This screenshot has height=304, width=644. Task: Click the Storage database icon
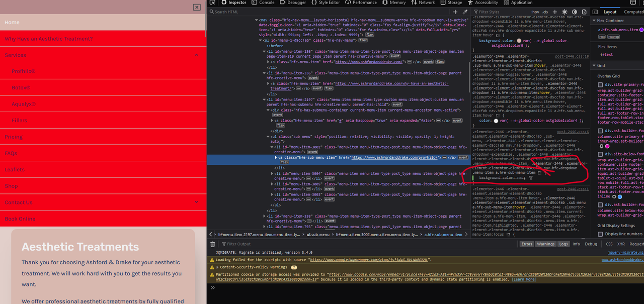443,3
